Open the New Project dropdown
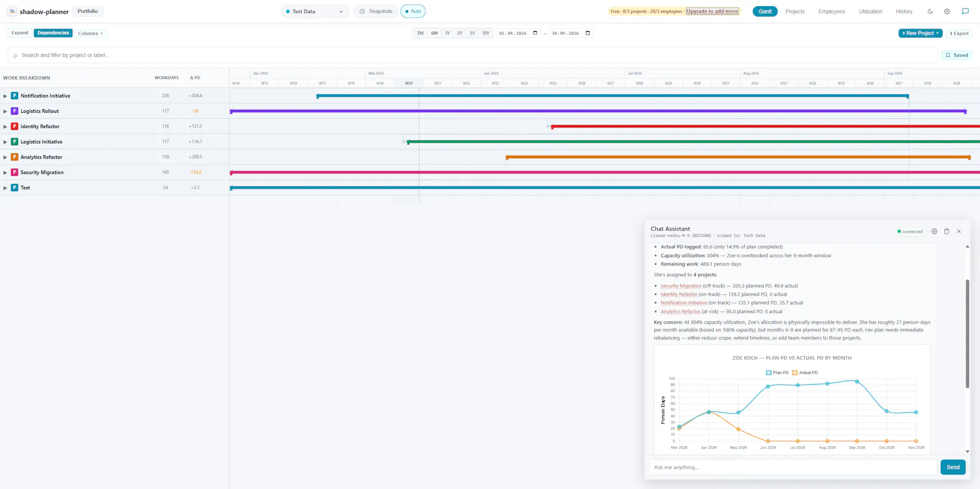 point(920,33)
